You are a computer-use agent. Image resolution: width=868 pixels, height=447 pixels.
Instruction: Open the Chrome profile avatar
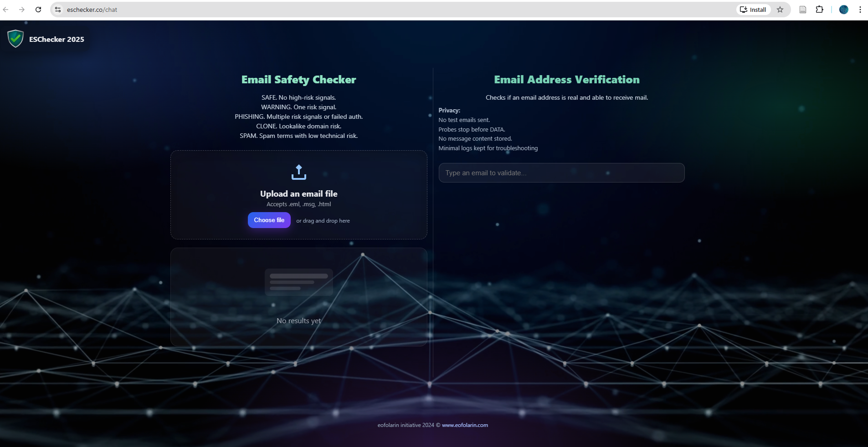843,10
